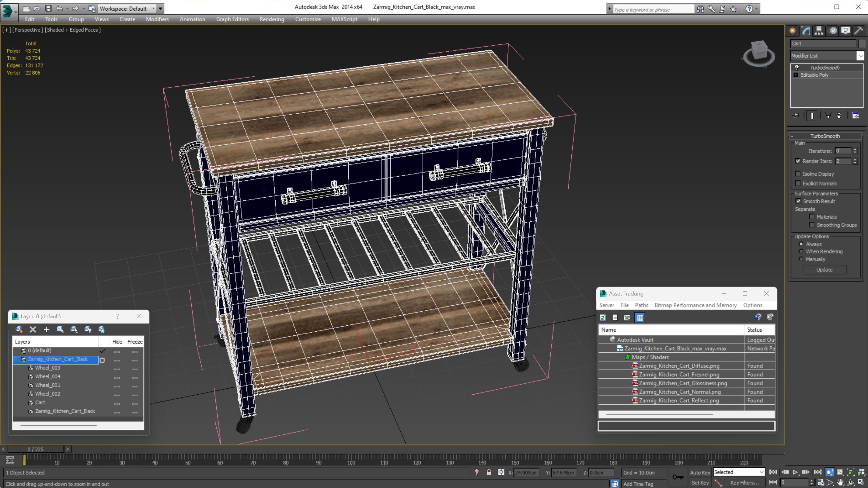Click the time slider 0 / 225 handle
The width and height of the screenshot is (868, 488).
coord(35,449)
